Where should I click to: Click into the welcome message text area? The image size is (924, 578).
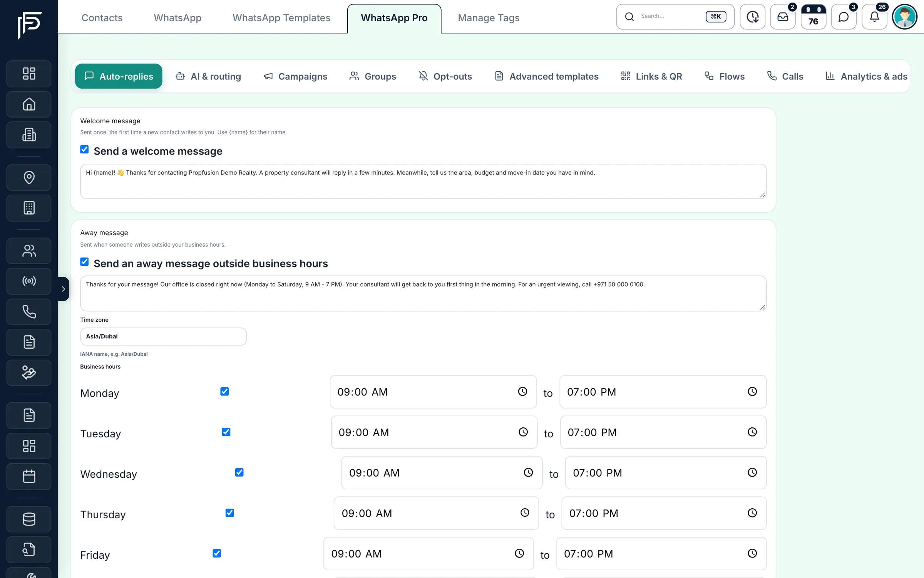(423, 181)
